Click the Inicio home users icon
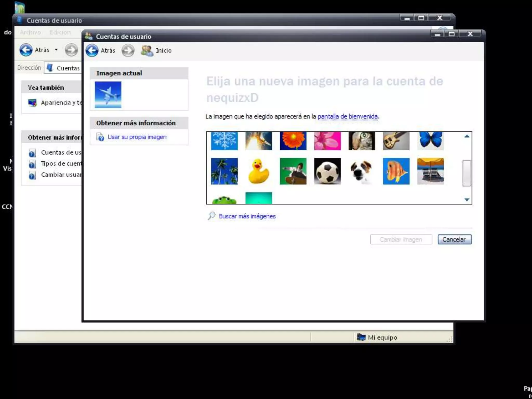 (147, 50)
